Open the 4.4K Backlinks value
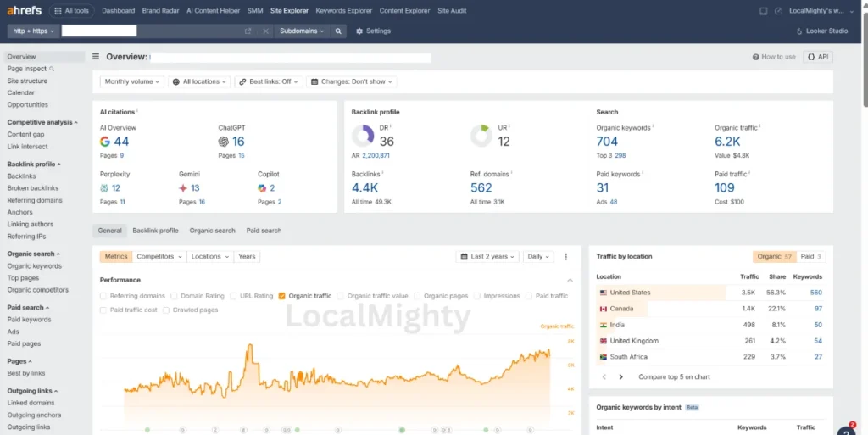Screen dimensions: 868x435 [364, 188]
